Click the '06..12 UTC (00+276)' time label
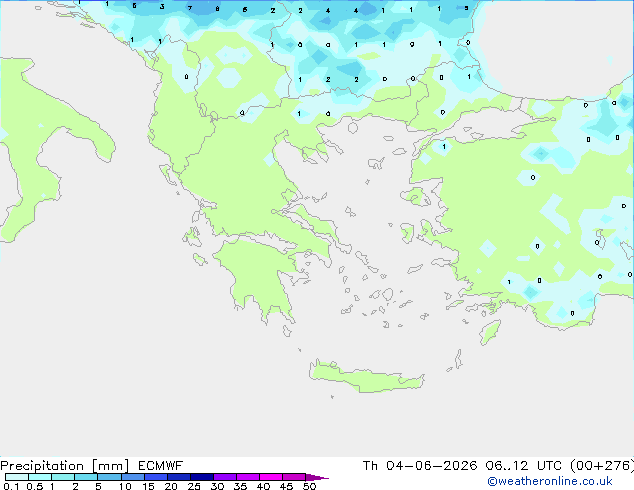The image size is (634, 490). point(560,466)
